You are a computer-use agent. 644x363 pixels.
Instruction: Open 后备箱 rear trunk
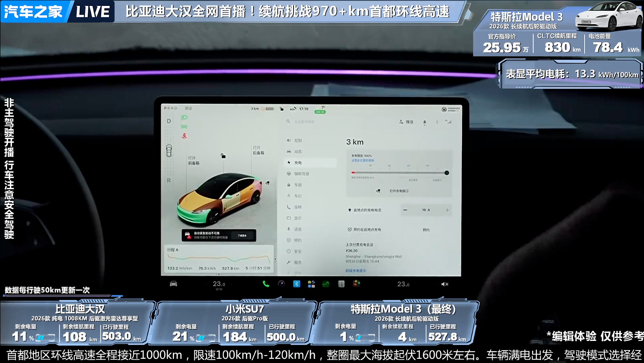click(x=258, y=150)
